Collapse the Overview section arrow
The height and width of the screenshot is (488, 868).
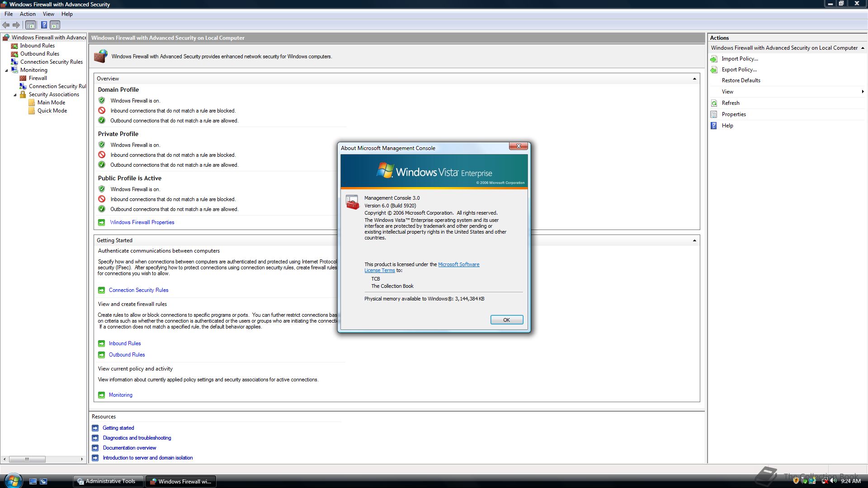694,79
